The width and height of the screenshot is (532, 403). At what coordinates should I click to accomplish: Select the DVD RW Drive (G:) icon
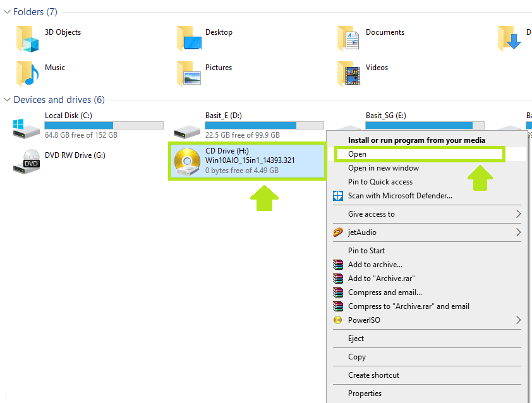click(27, 162)
